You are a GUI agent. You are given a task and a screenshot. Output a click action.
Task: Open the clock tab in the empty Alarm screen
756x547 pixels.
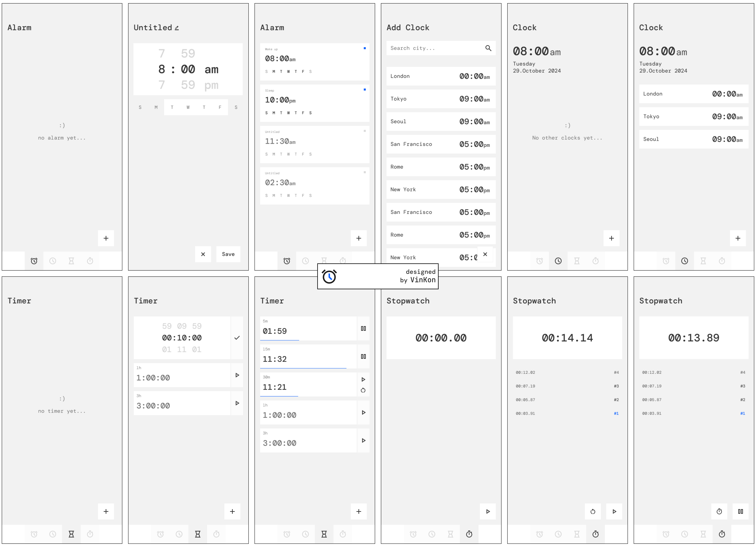(x=53, y=261)
